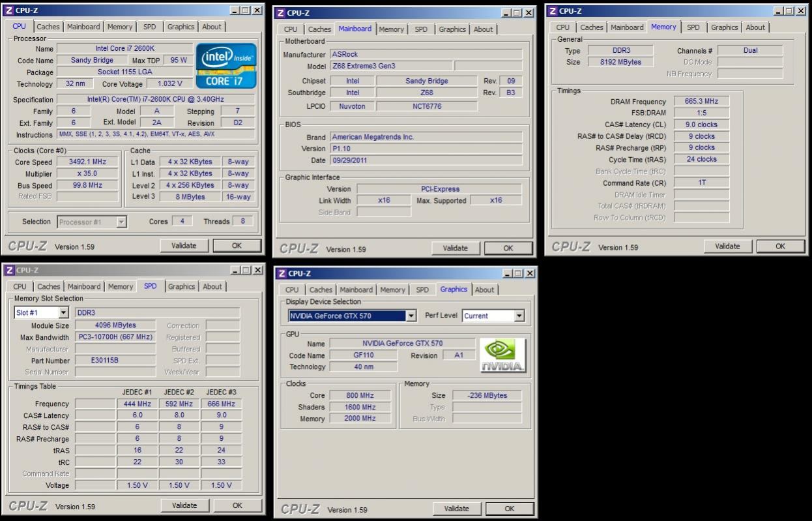Click OK in the Mainboard window
This screenshot has height=521, width=812.
tap(508, 248)
